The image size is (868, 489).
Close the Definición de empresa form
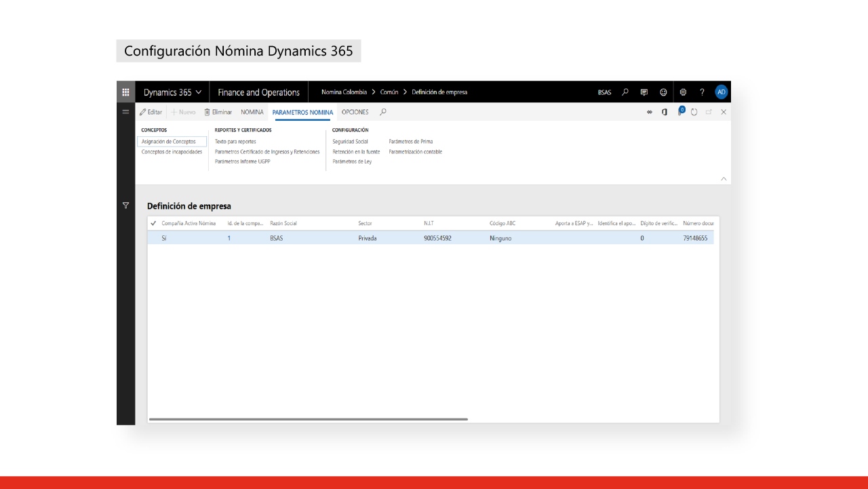tap(724, 112)
